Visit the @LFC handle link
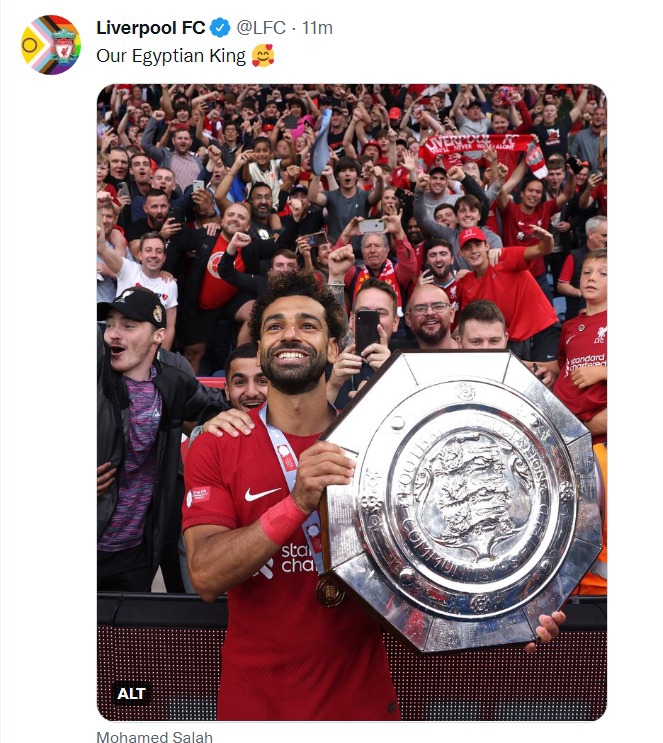The width and height of the screenshot is (663, 743). tap(261, 28)
